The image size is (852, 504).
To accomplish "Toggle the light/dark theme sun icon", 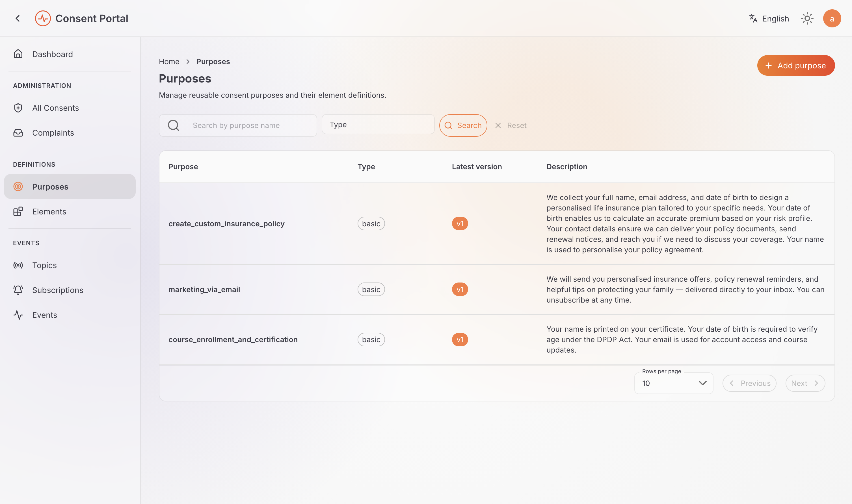I will pyautogui.click(x=807, y=18).
